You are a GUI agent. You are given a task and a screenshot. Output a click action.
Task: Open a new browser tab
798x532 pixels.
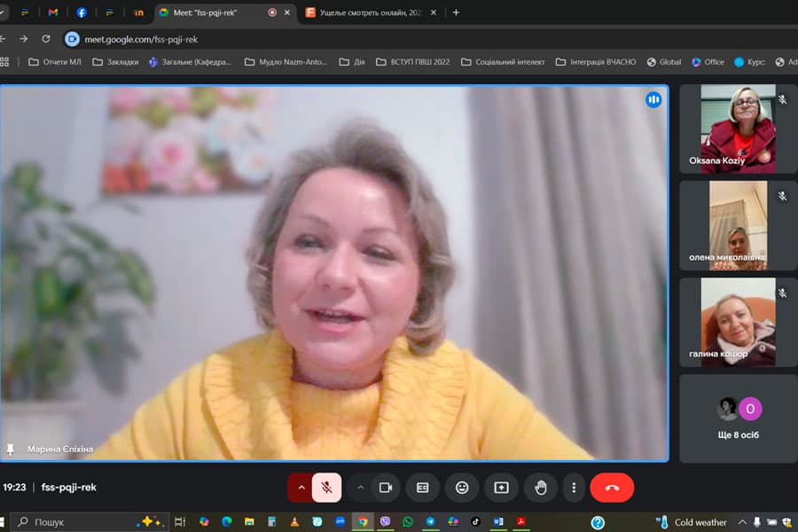(456, 12)
